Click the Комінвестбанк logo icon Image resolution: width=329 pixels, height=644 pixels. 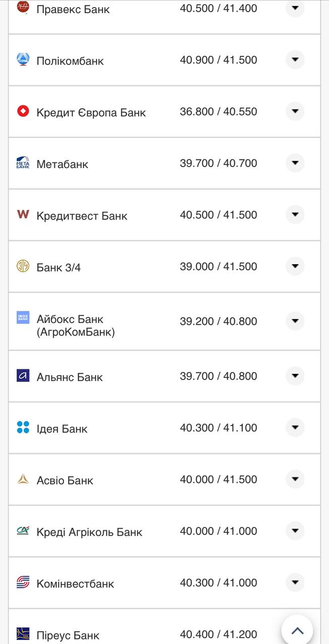23,583
